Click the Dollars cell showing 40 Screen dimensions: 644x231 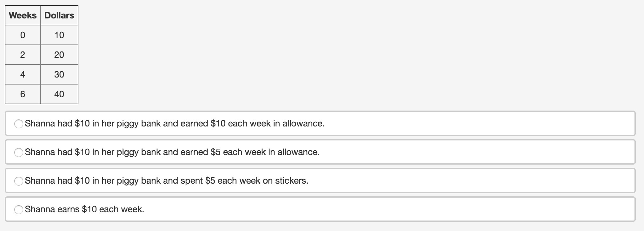[59, 94]
